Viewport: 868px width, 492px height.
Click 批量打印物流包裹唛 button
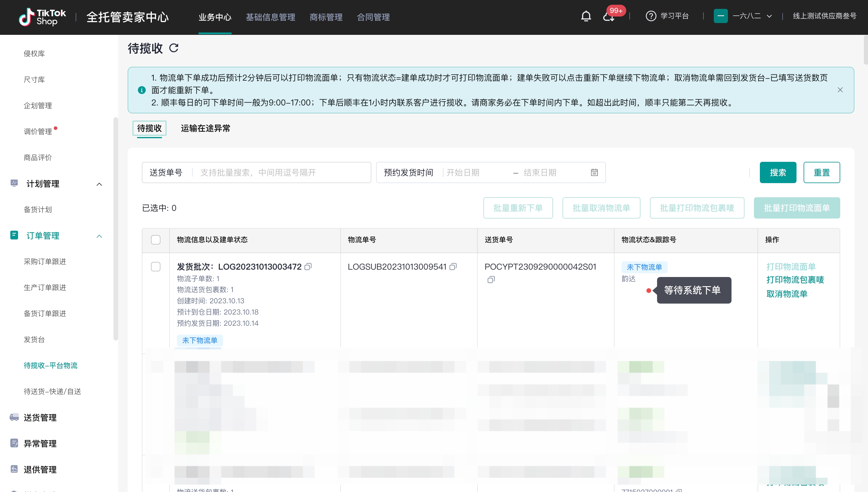point(697,208)
